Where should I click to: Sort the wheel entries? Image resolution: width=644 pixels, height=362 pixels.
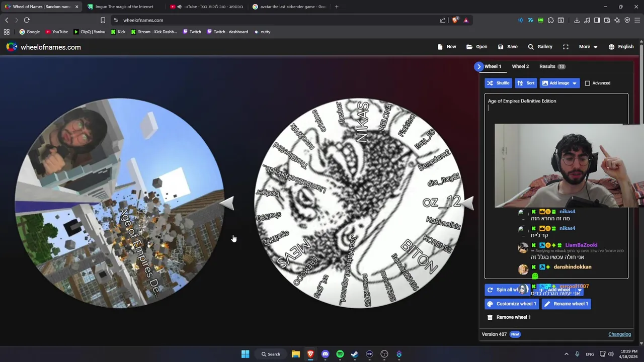click(526, 83)
